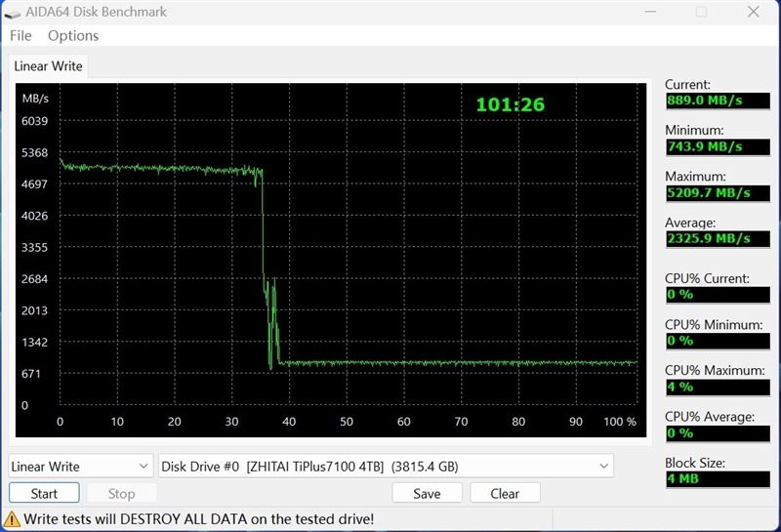Minimize the AIDA64 Disk Benchmark window

point(650,12)
